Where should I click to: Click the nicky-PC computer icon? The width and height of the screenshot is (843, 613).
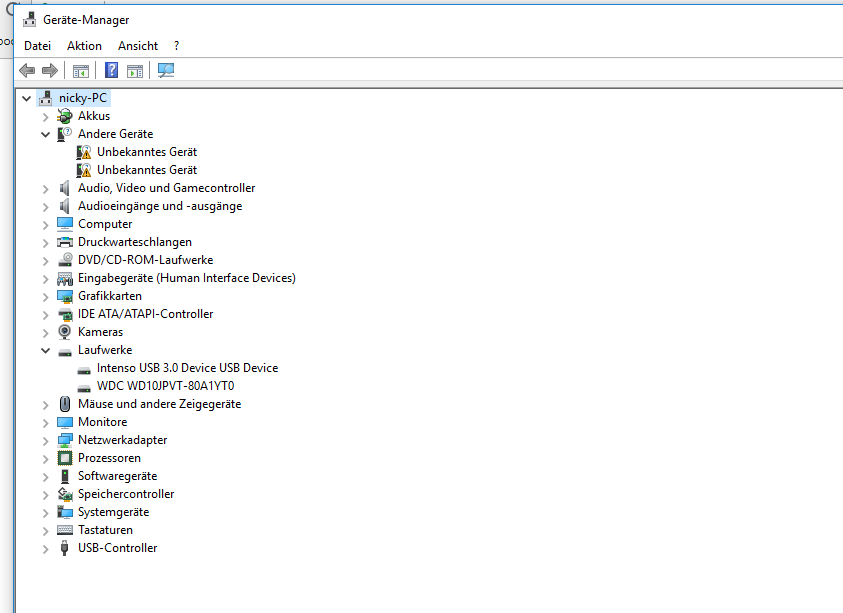[46, 98]
